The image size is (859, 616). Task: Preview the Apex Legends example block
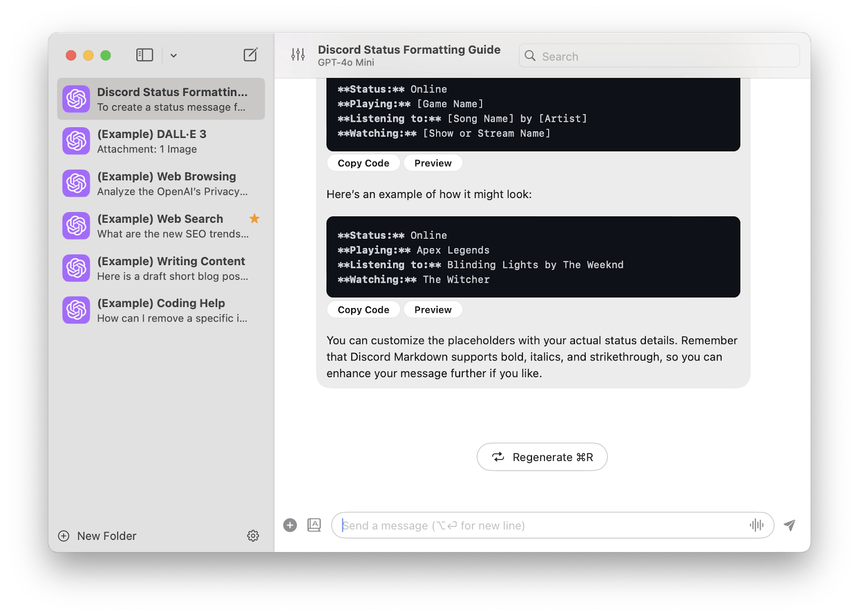point(433,310)
